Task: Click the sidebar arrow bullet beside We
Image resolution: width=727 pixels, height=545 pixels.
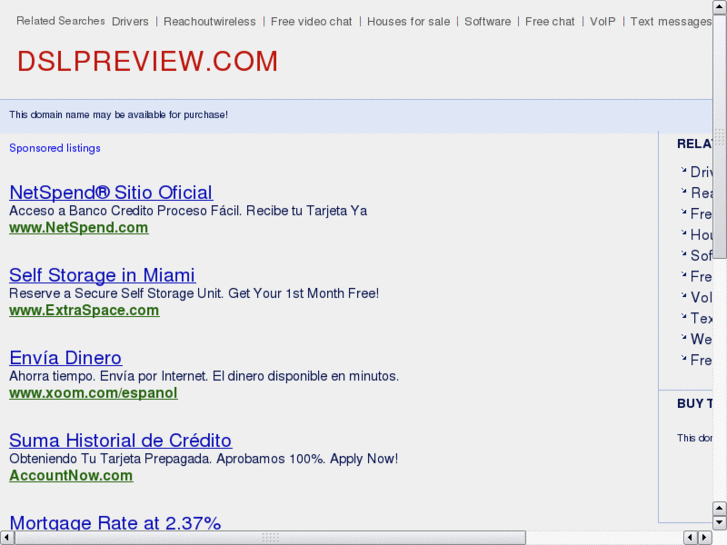Action: click(683, 337)
